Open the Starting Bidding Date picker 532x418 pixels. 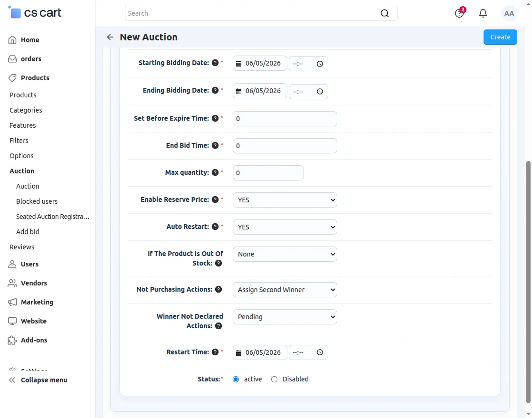260,64
